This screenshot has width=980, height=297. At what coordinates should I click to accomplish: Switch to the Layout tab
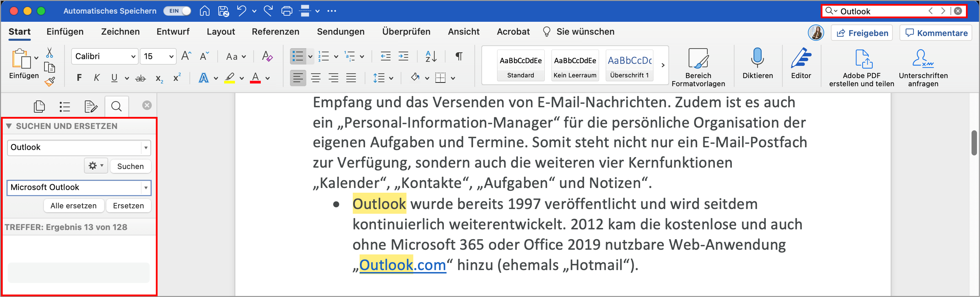point(221,32)
